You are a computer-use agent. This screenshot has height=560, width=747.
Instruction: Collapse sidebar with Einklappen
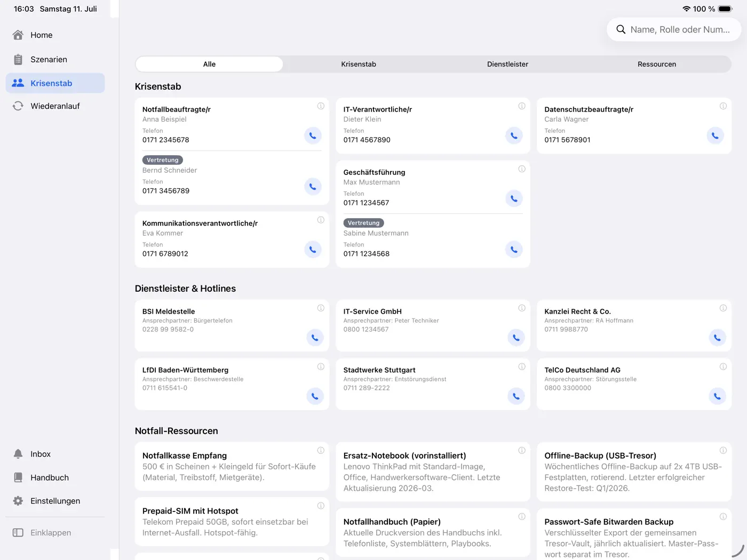pyautogui.click(x=55, y=532)
